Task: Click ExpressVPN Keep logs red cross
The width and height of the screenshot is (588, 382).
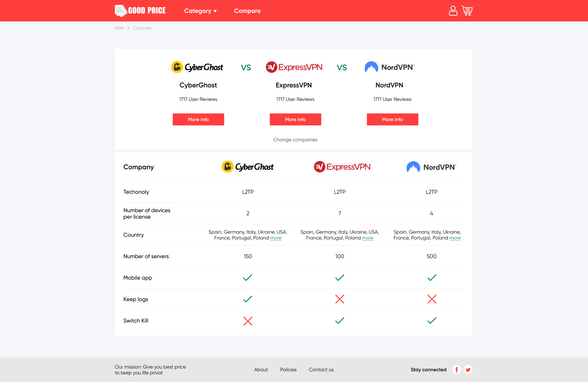Action: (x=340, y=299)
